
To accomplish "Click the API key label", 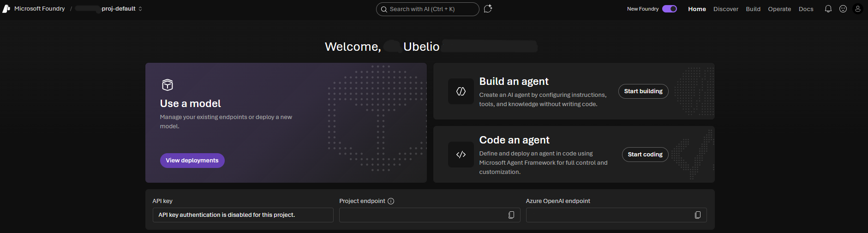I will click(162, 201).
